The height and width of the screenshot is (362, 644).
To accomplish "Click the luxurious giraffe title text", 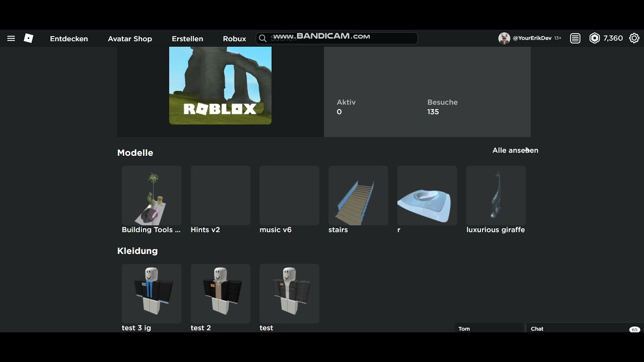I will coord(496,230).
